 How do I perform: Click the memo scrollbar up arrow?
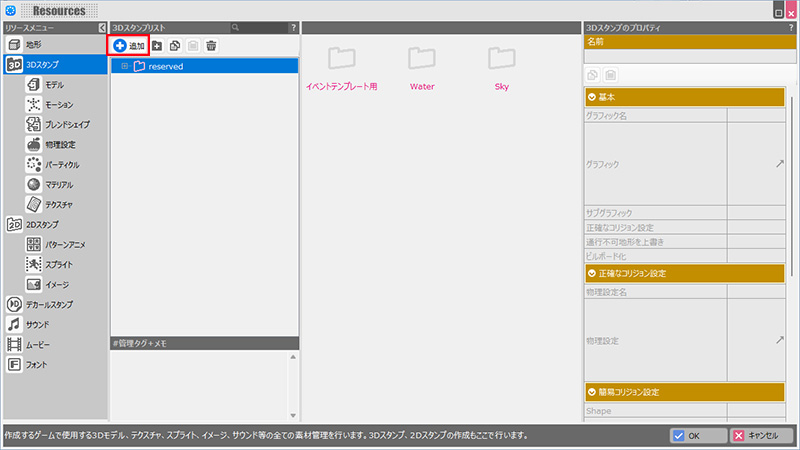(x=293, y=357)
